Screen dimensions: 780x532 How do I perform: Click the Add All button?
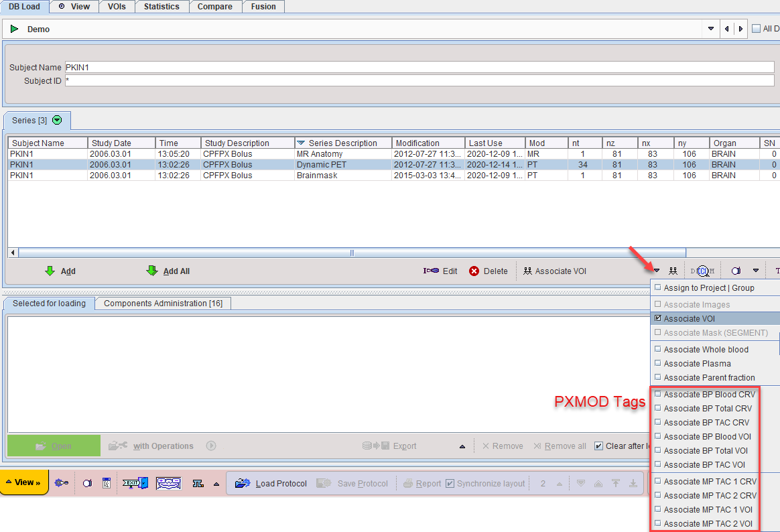coord(168,271)
